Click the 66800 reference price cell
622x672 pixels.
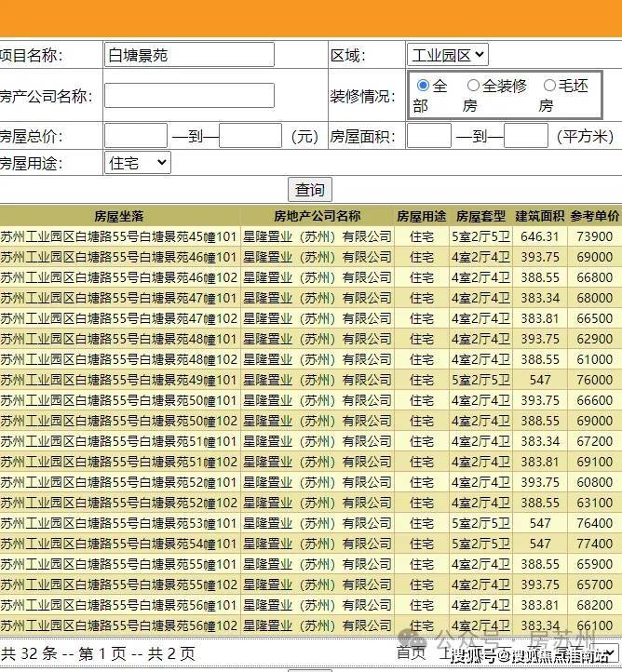pyautogui.click(x=595, y=277)
